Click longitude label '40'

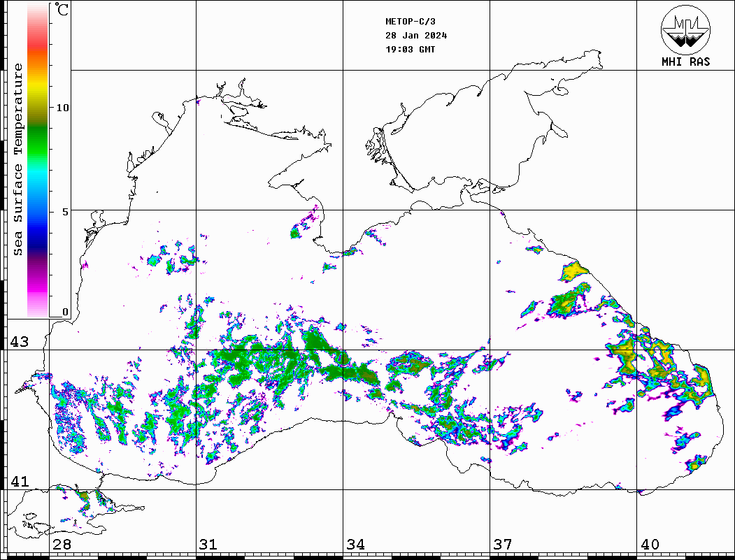point(650,544)
